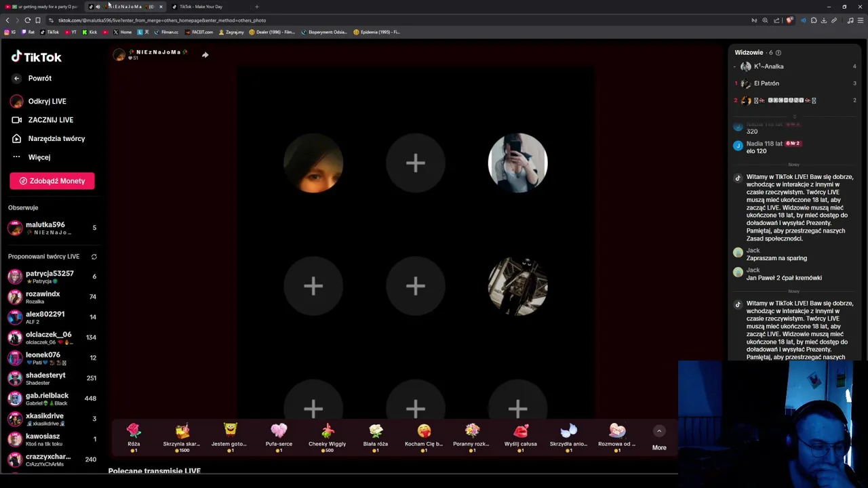This screenshot has width=868, height=488.
Task: Open patrycja53257 live stream
Action: [51, 277]
